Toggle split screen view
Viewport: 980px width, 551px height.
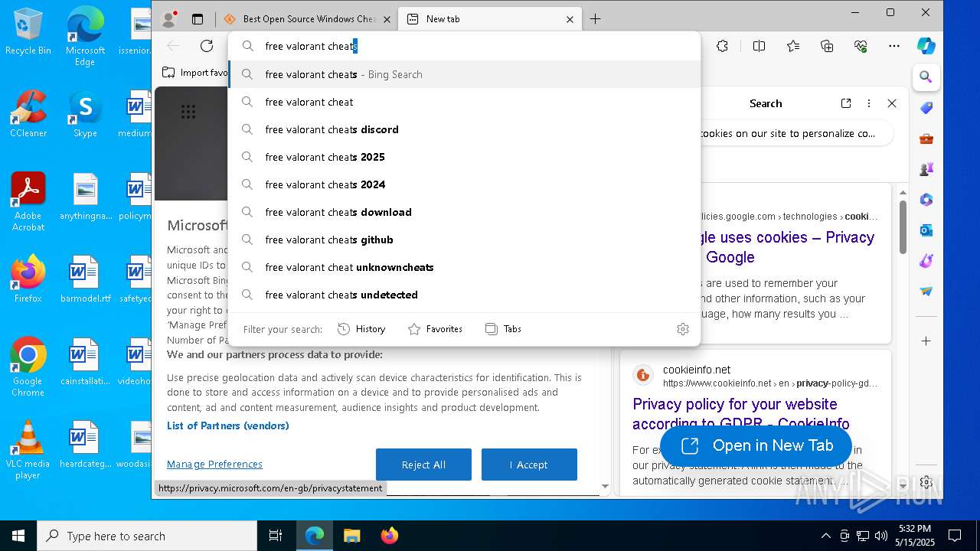pyautogui.click(x=759, y=46)
